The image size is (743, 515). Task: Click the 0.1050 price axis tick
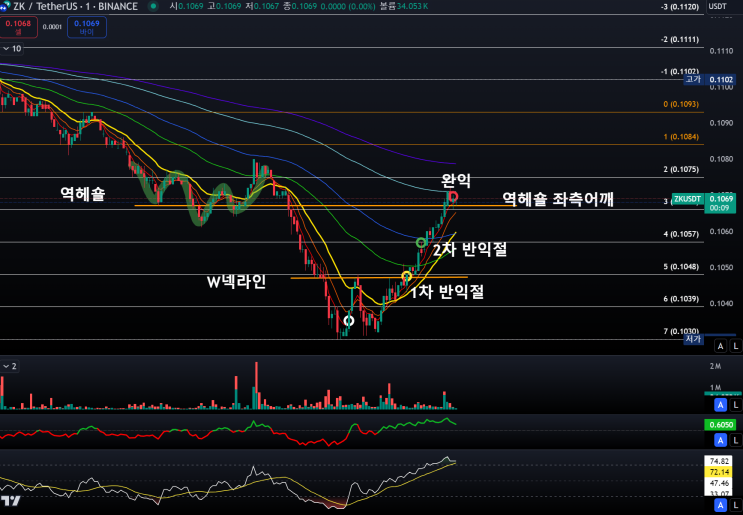pyautogui.click(x=721, y=267)
